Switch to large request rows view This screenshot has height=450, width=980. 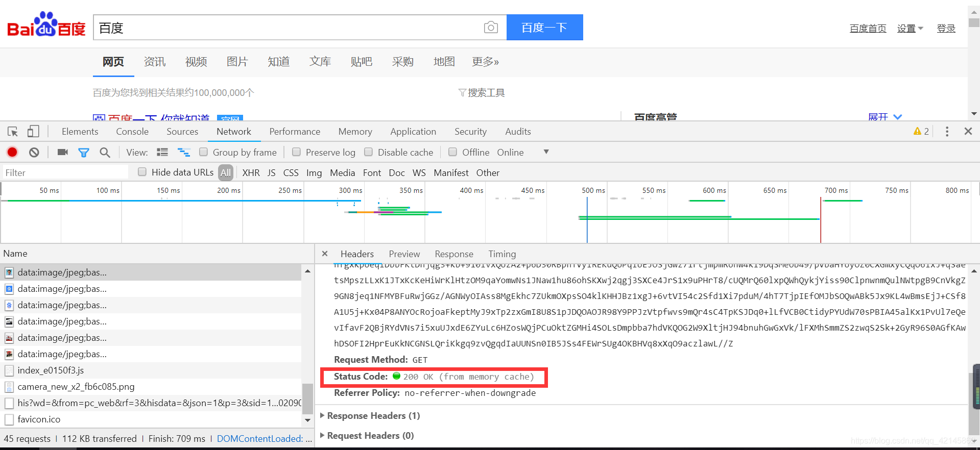click(x=162, y=152)
